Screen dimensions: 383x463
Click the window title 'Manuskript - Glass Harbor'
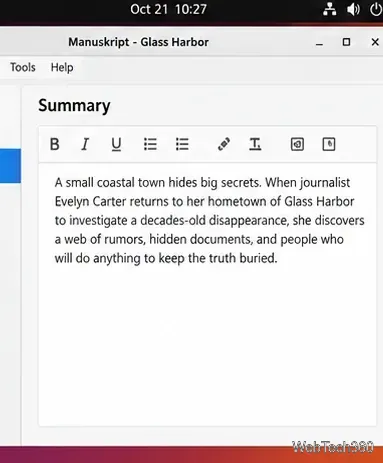click(138, 42)
